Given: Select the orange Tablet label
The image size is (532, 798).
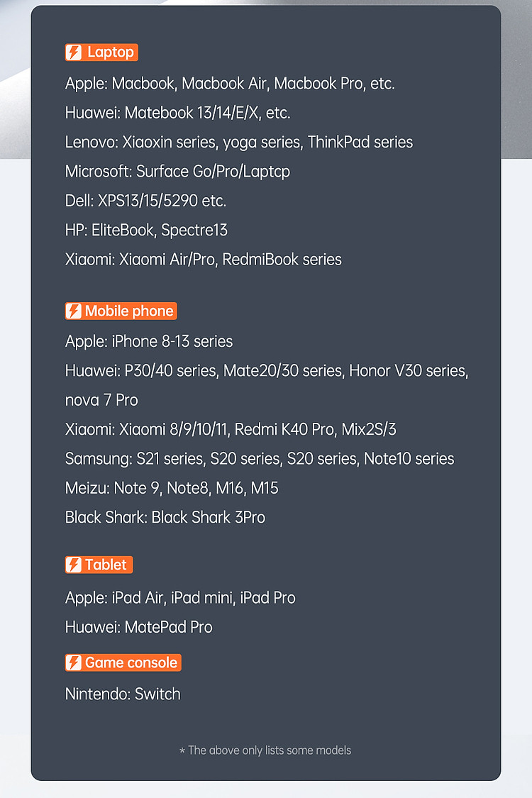Looking at the screenshot, I should pos(99,565).
